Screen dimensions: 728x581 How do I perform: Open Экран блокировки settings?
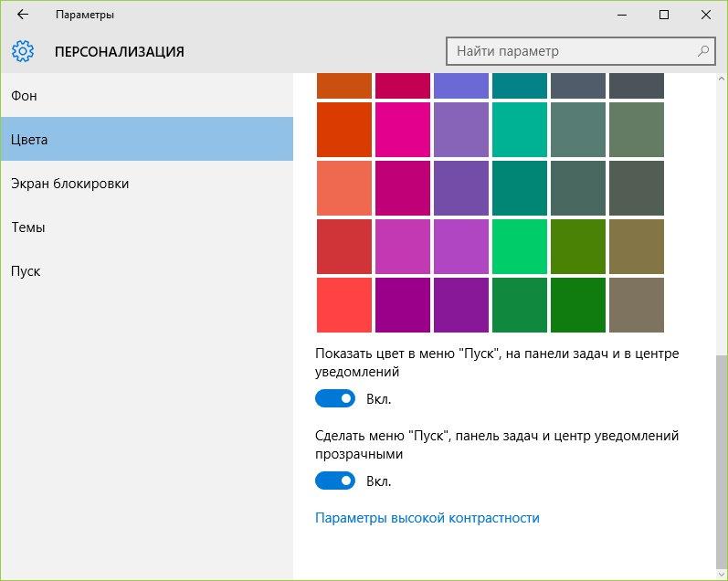pos(147,184)
